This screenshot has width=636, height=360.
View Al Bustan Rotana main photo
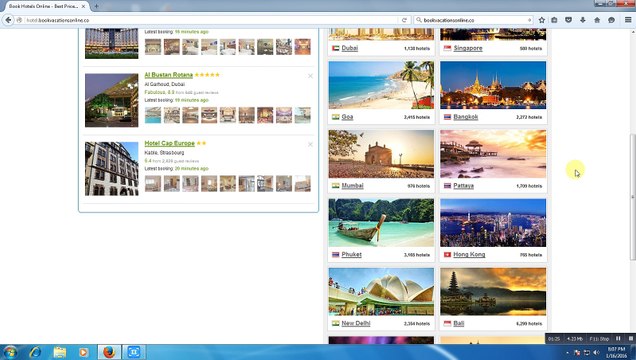pyautogui.click(x=112, y=100)
